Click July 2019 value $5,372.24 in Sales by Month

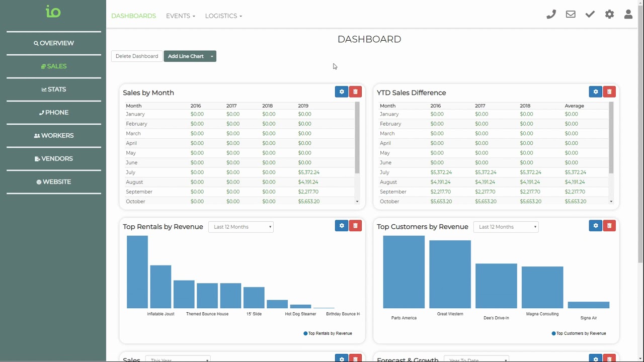coord(308,172)
